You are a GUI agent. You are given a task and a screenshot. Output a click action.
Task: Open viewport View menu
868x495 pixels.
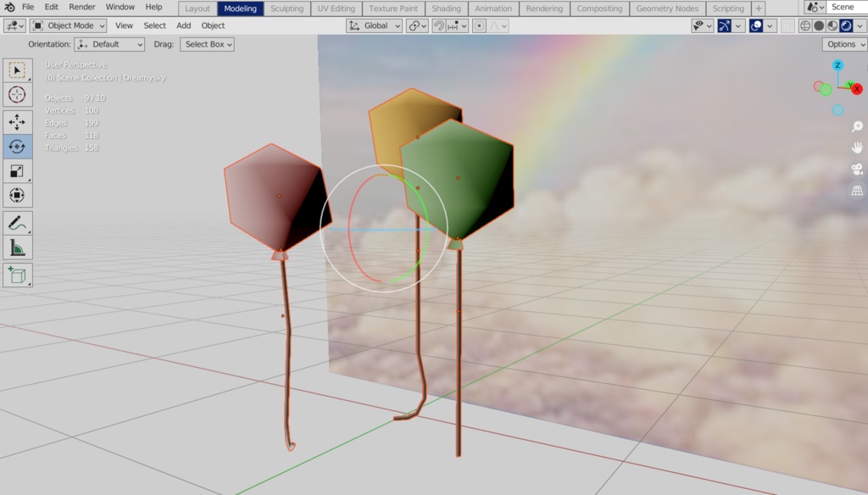(124, 25)
